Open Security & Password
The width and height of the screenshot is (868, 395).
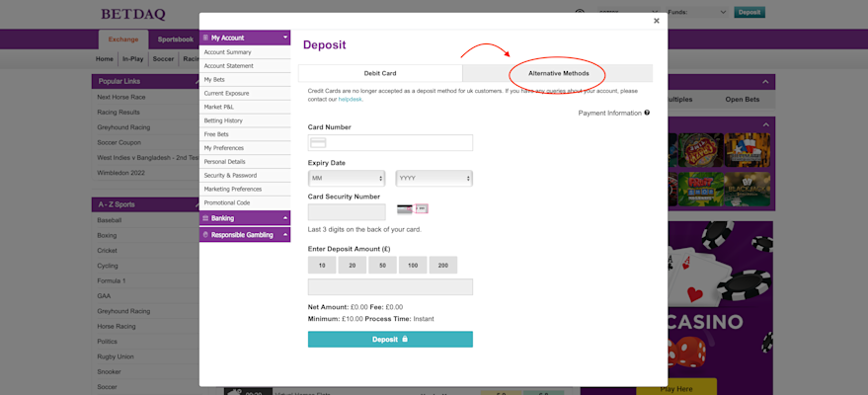(x=245, y=176)
